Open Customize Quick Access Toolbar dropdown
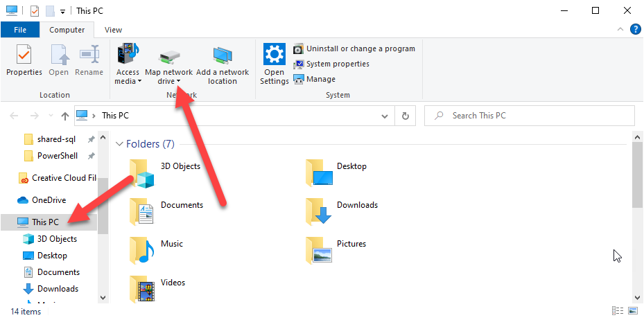This screenshot has width=644, height=320. [x=63, y=12]
